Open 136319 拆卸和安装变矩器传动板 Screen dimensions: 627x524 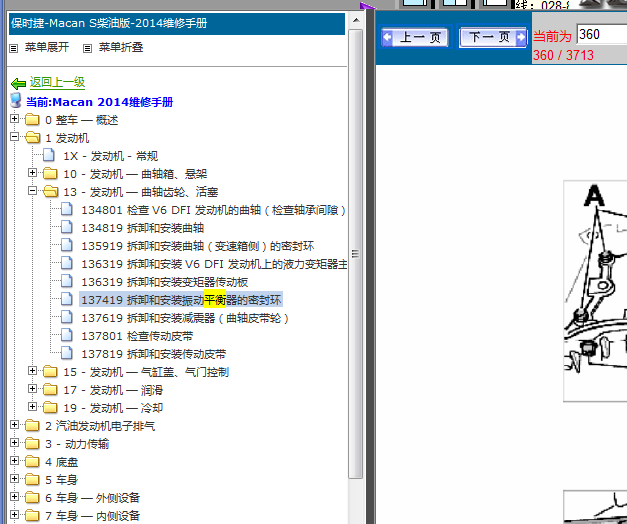(x=165, y=282)
